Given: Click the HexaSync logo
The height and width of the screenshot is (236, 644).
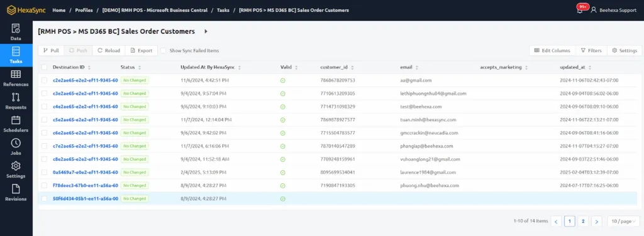Looking at the screenshot, I should [26, 10].
